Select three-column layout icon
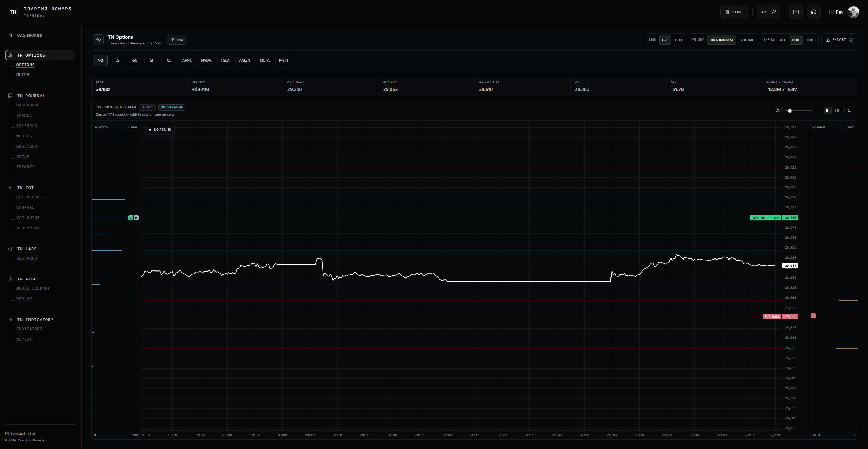This screenshot has height=449, width=868. [x=828, y=111]
